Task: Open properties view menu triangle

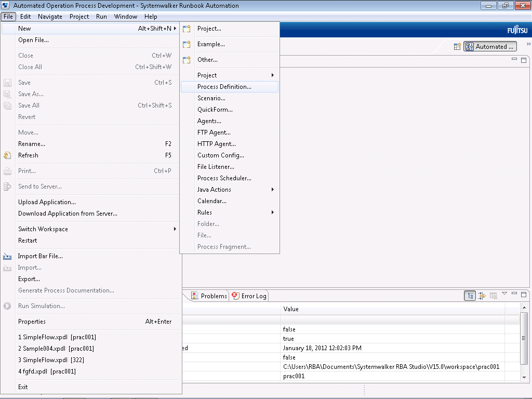Action: click(x=504, y=294)
